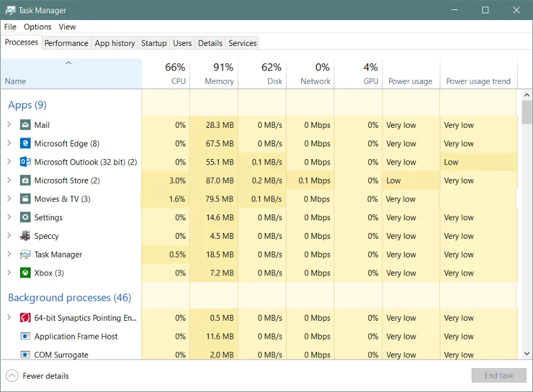Expand Xbox (3) process group
The image size is (533, 392).
(x=9, y=273)
